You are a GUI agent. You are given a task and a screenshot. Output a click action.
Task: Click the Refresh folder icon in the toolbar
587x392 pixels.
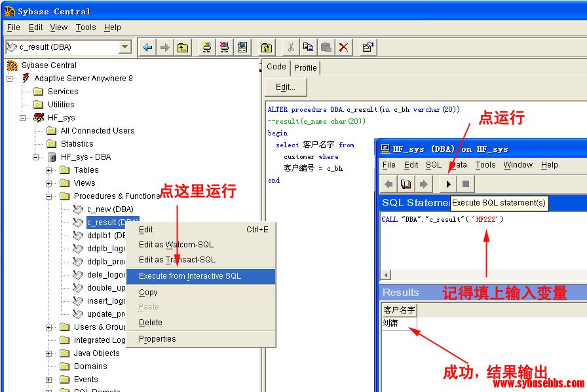[267, 47]
